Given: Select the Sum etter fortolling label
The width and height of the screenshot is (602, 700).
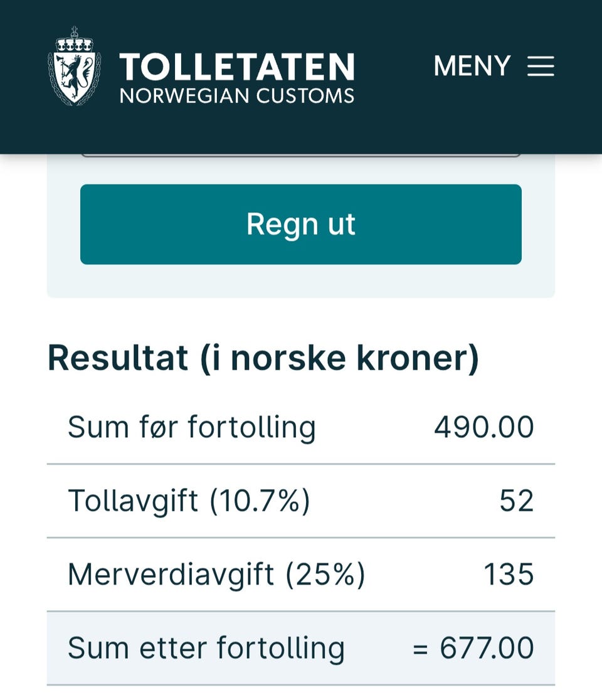Looking at the screenshot, I should coord(206,648).
